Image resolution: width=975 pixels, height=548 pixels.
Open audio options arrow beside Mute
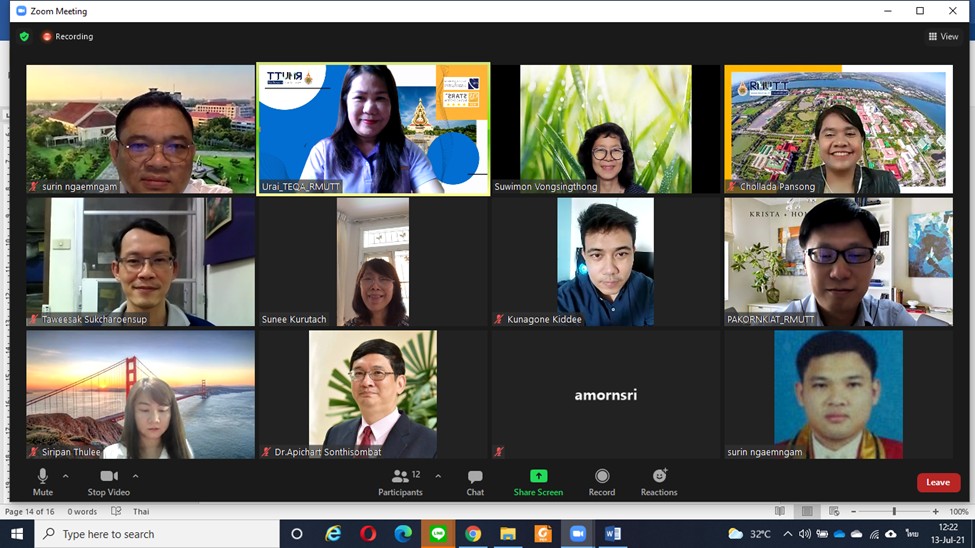(x=65, y=476)
